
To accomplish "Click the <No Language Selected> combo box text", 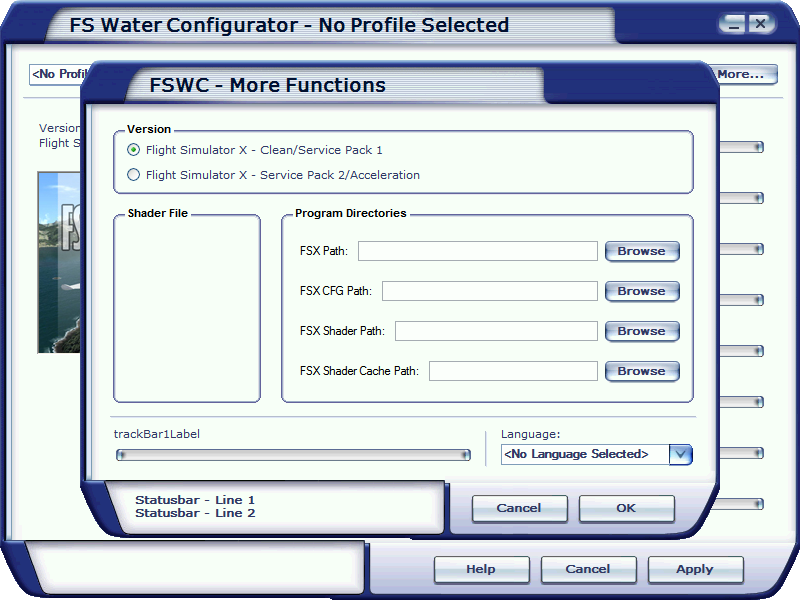I will tap(576, 454).
